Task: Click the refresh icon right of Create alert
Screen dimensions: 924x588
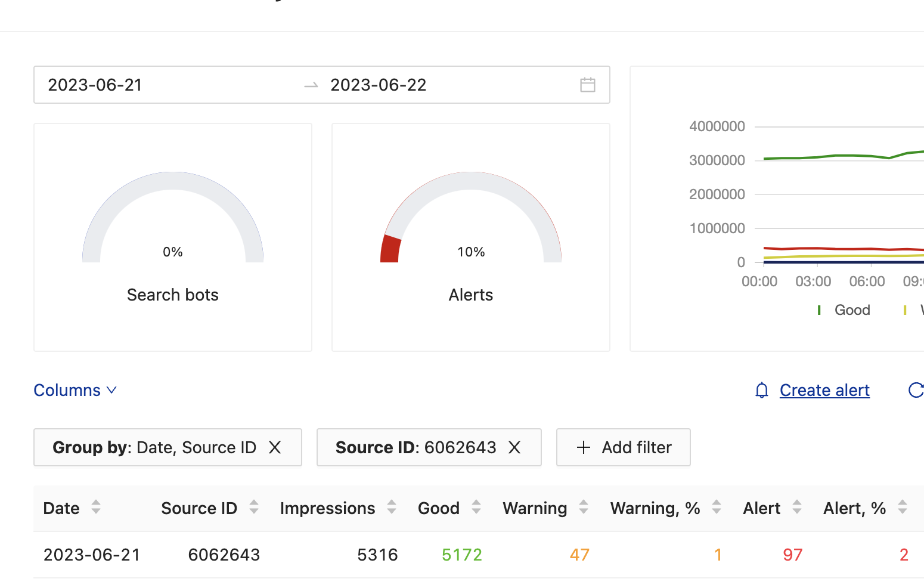Action: (x=915, y=390)
